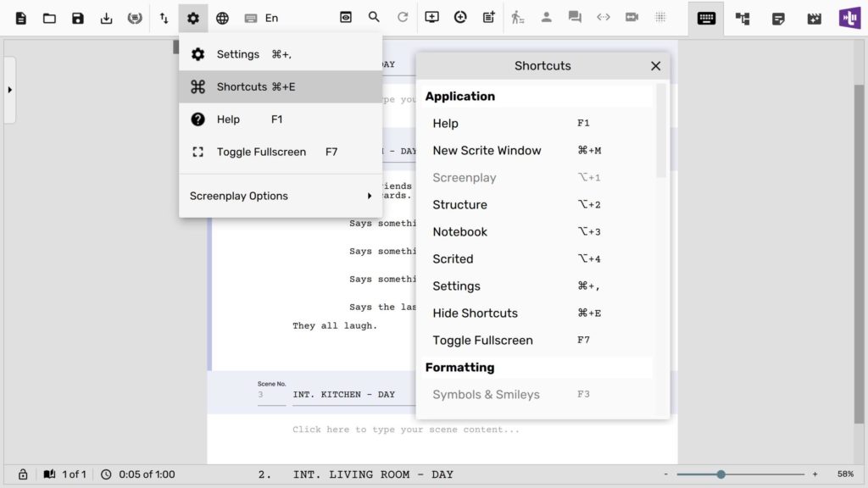Viewport: 868px width, 488px height.
Task: Create a new scene
Action: (x=431, y=17)
